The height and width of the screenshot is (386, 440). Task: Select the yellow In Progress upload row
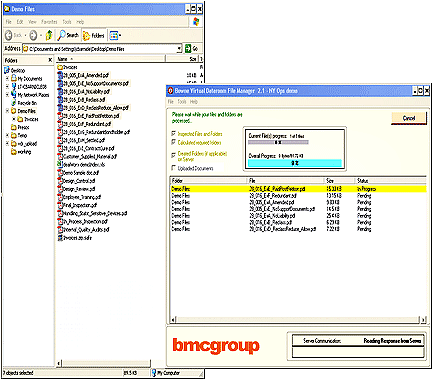pos(298,189)
